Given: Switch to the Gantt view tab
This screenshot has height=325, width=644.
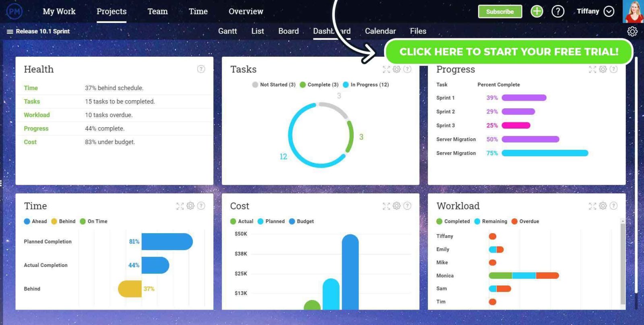Looking at the screenshot, I should 227,31.
